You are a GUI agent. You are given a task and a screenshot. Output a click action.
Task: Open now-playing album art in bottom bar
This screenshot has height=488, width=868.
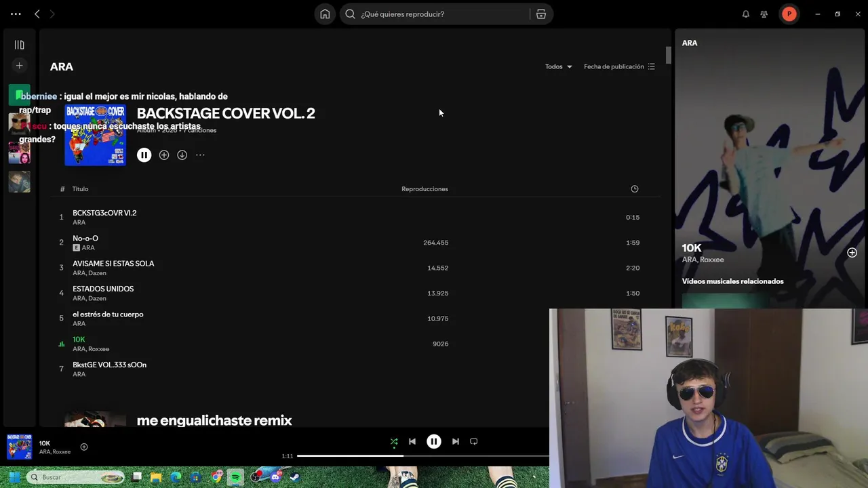19,447
